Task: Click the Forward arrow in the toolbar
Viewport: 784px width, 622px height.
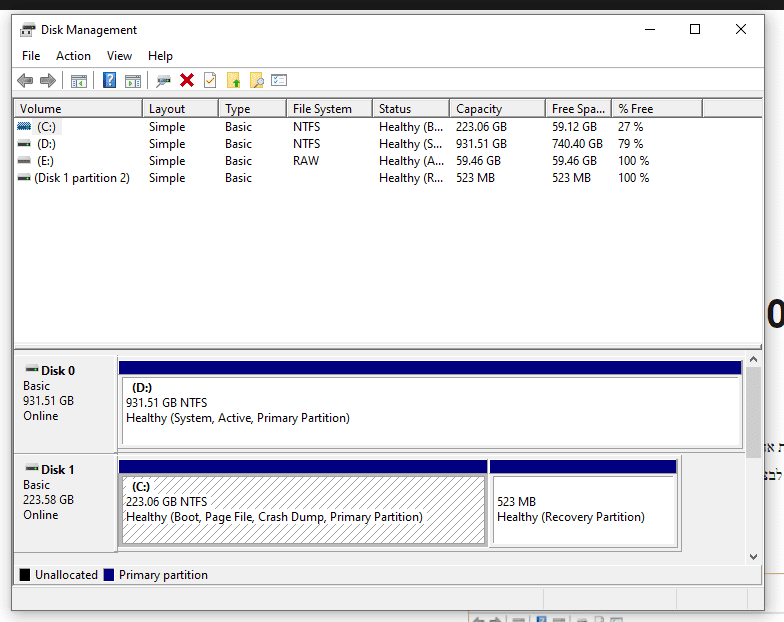Action: [x=47, y=81]
